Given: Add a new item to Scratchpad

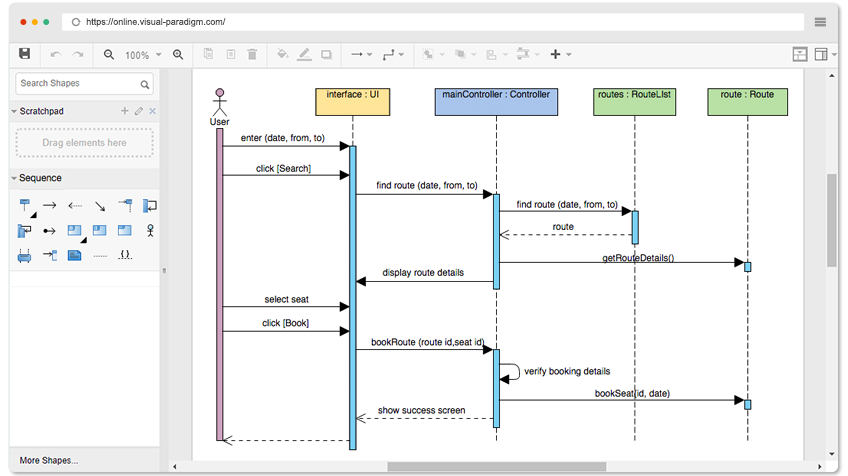Looking at the screenshot, I should point(124,111).
